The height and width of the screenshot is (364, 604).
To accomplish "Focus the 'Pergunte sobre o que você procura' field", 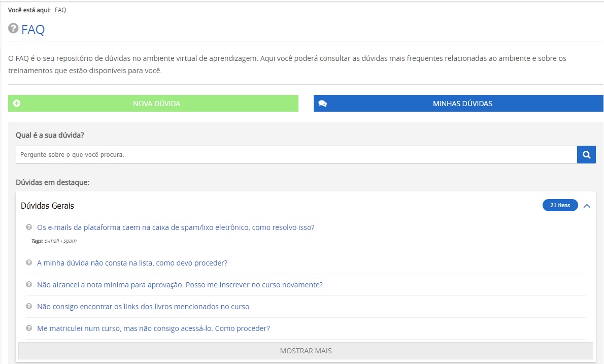I will tap(296, 155).
